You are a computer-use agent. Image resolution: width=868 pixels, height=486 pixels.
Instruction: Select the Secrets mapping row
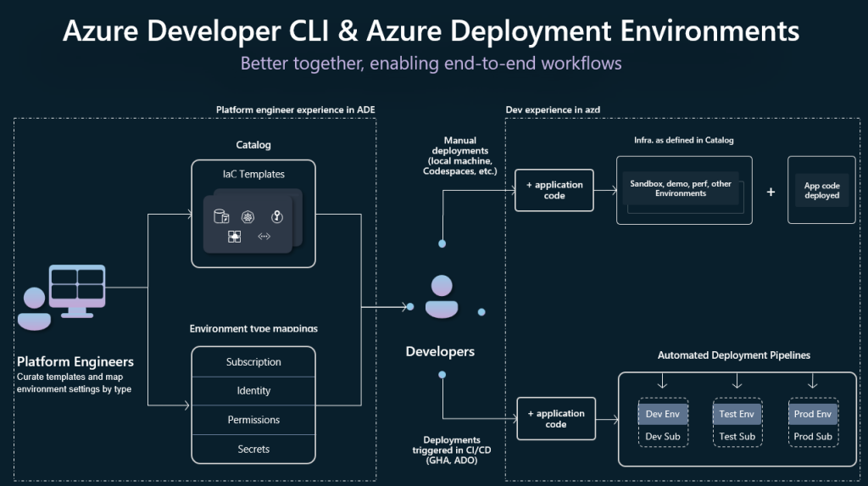(x=253, y=449)
